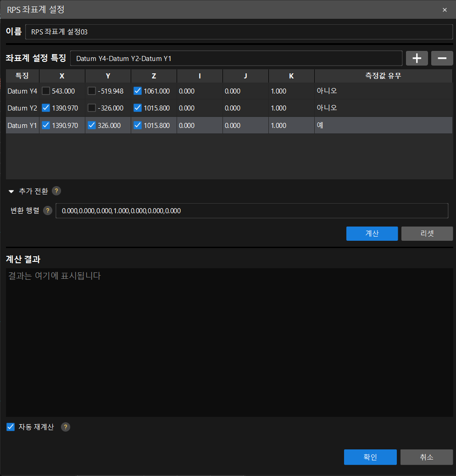Open help for 자동 재계산

click(66, 427)
